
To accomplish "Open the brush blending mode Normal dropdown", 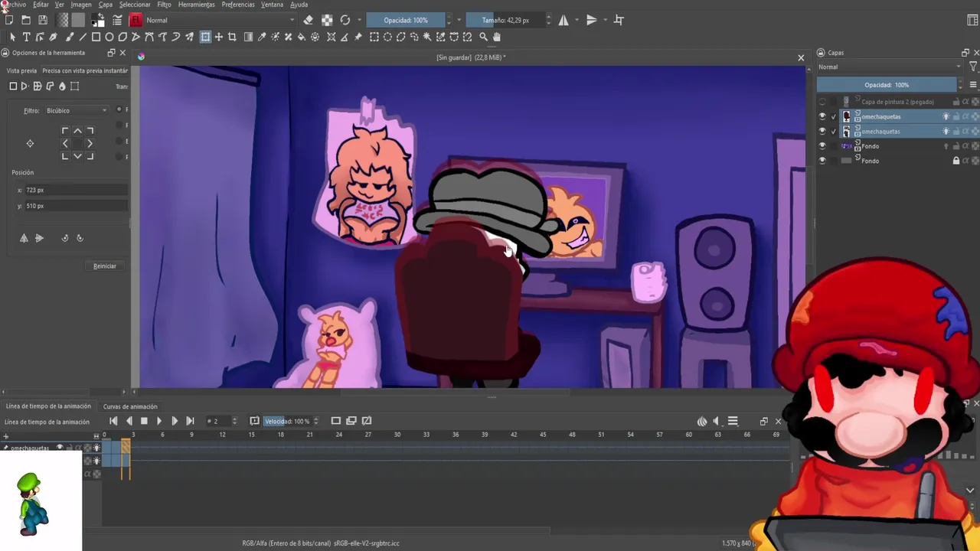I will (220, 20).
